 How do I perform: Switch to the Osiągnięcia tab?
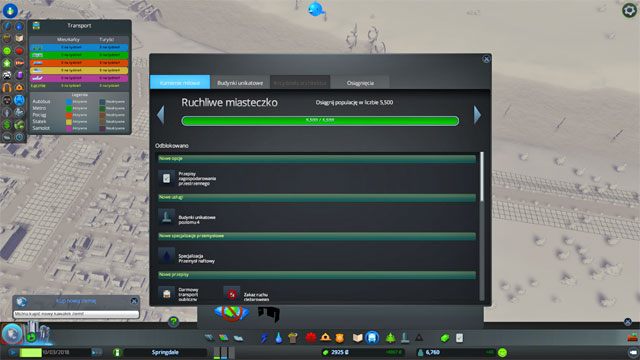click(360, 83)
